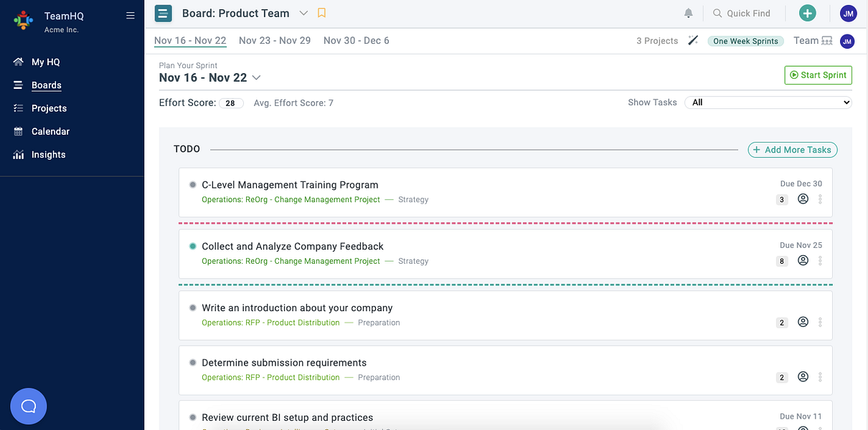Click the Due Nov 25 date
Viewport: 868px width, 430px height.
801,245
